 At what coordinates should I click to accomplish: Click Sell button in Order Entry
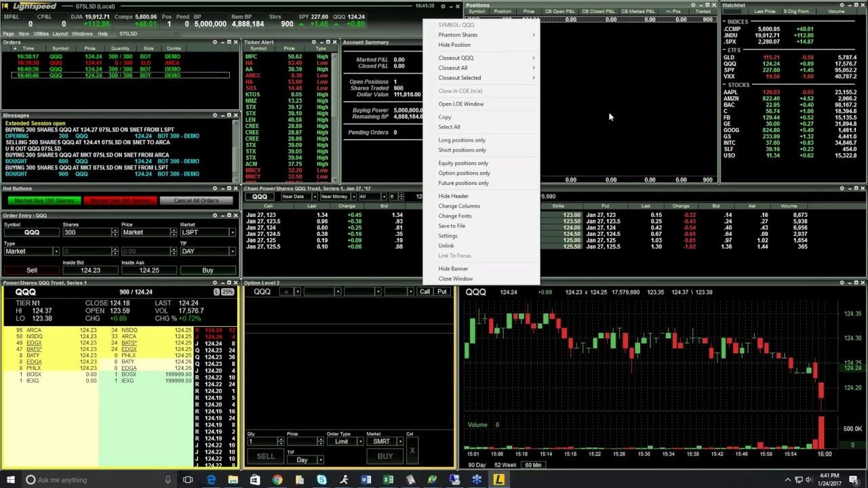tap(32, 270)
